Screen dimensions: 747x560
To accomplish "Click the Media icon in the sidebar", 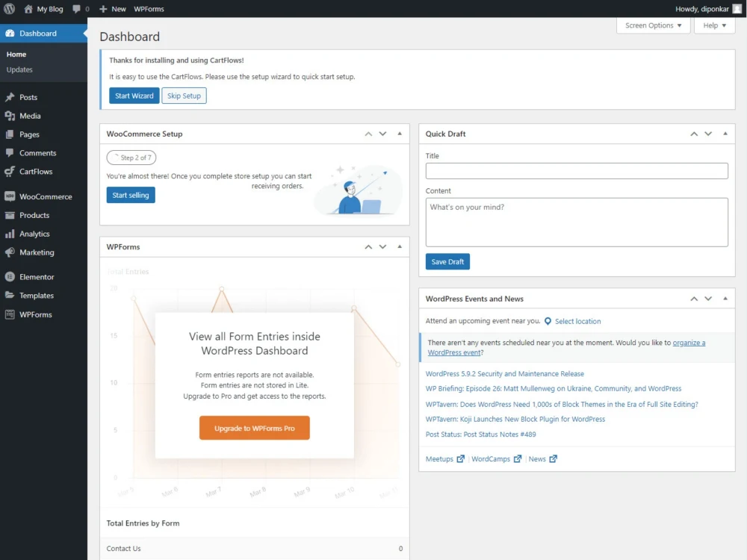I will (10, 116).
